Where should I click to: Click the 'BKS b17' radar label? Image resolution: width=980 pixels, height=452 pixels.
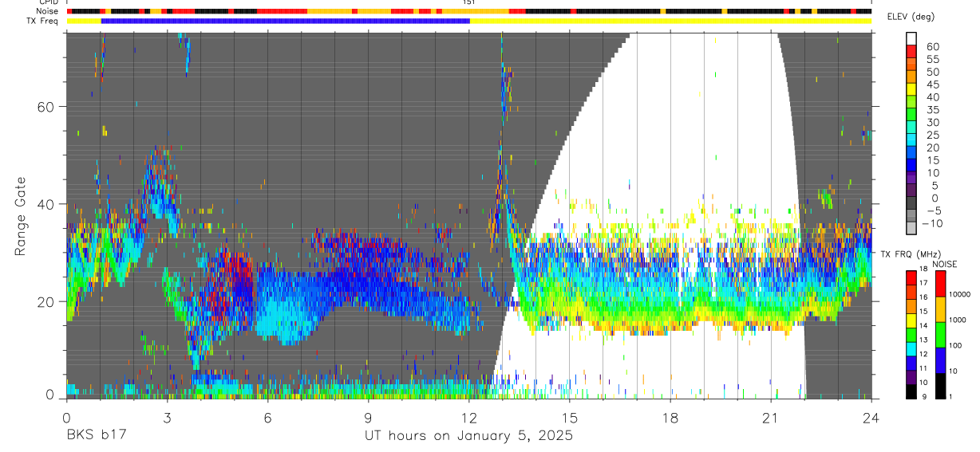pos(96,436)
